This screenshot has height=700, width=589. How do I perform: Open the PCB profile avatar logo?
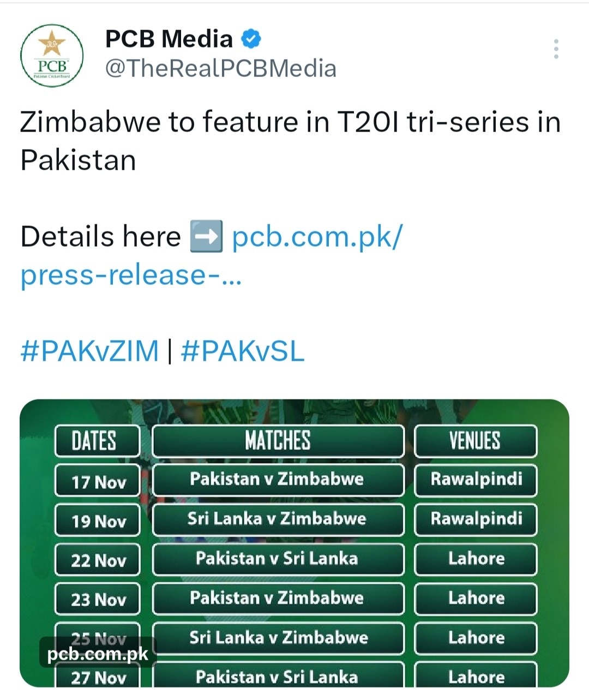(x=52, y=55)
